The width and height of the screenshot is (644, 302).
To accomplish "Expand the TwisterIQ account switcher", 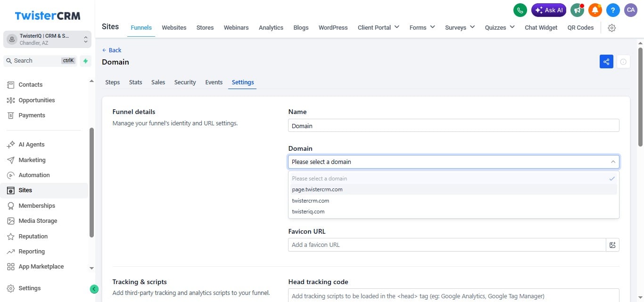I will pyautogui.click(x=47, y=39).
